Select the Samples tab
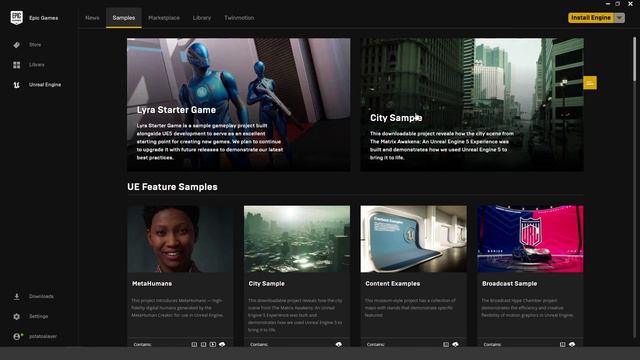 [124, 18]
